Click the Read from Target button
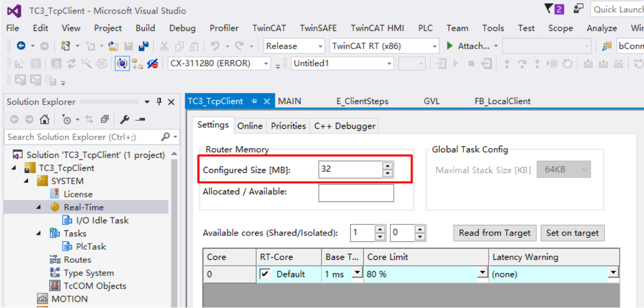Screen dimensions: 644x308 [495, 233]
